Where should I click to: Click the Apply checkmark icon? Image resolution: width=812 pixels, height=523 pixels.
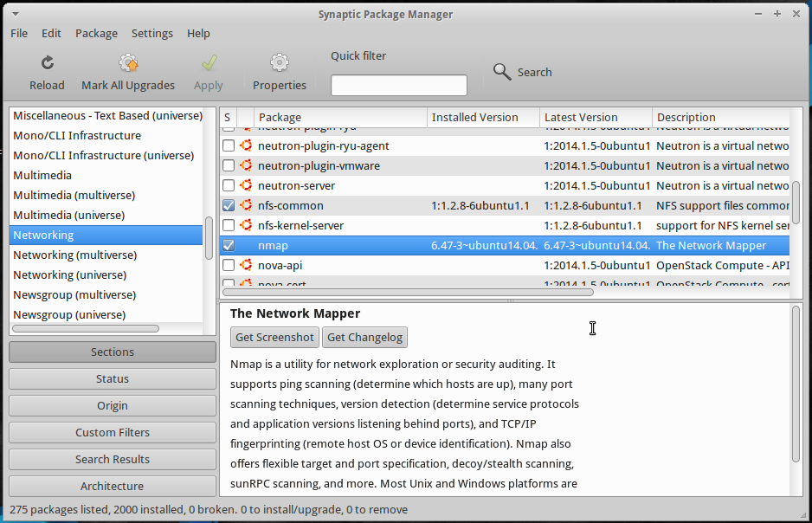pyautogui.click(x=209, y=62)
